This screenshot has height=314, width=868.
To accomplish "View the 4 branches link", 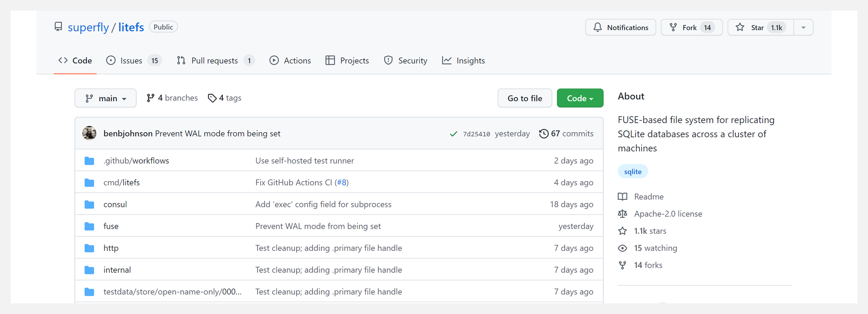I will [172, 98].
